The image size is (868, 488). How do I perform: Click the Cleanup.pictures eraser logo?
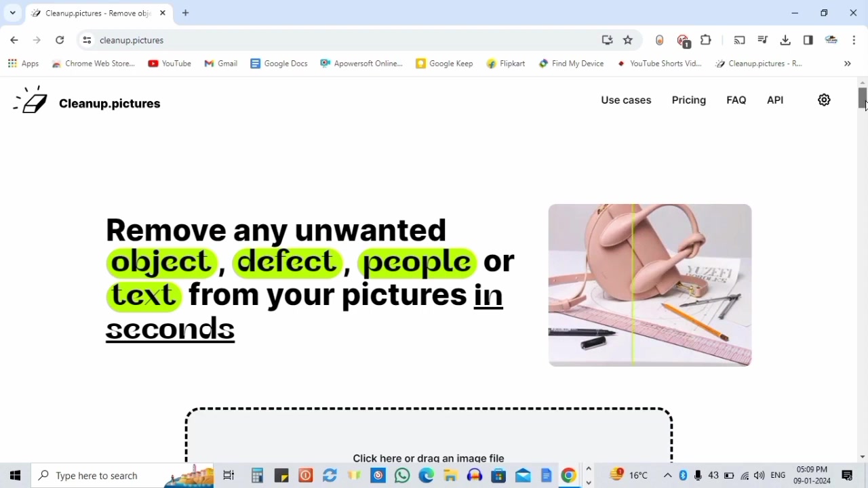coord(31,100)
